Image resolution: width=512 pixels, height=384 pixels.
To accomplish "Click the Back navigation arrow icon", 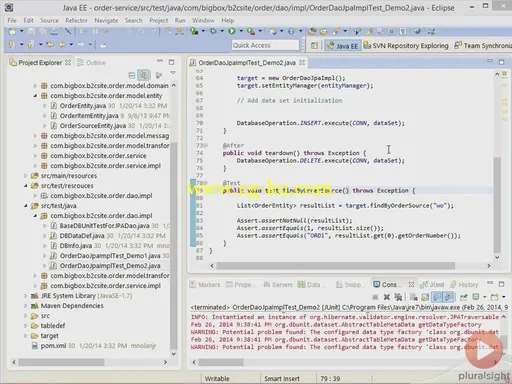I will [62, 44].
